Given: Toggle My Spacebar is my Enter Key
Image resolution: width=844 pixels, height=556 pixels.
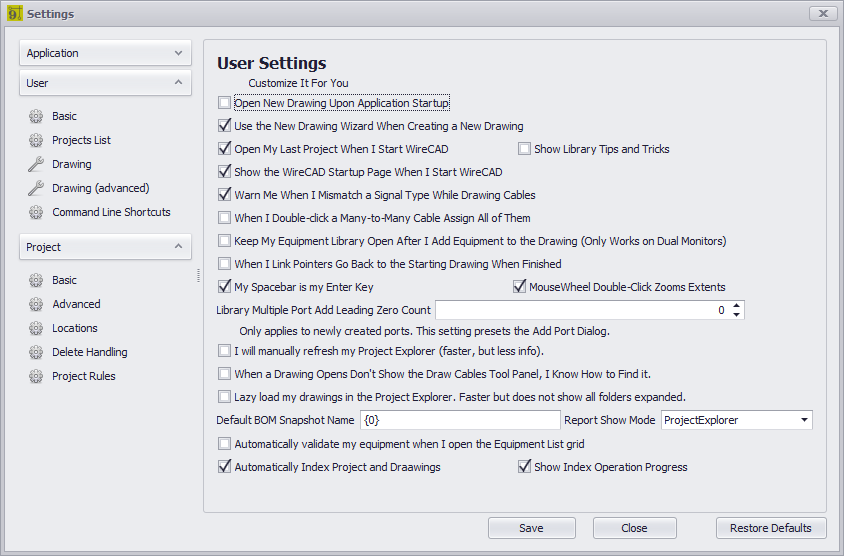Looking at the screenshot, I should (224, 287).
